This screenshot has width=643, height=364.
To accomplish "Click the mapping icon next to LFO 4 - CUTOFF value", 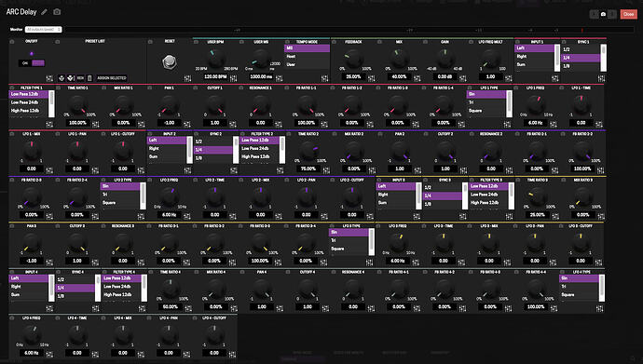I will coord(232,354).
